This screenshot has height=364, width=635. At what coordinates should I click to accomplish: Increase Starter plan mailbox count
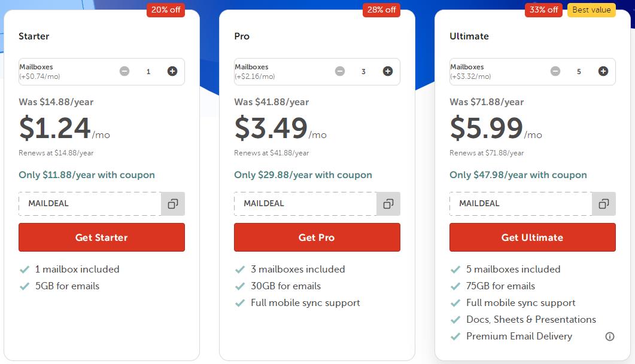coord(172,71)
